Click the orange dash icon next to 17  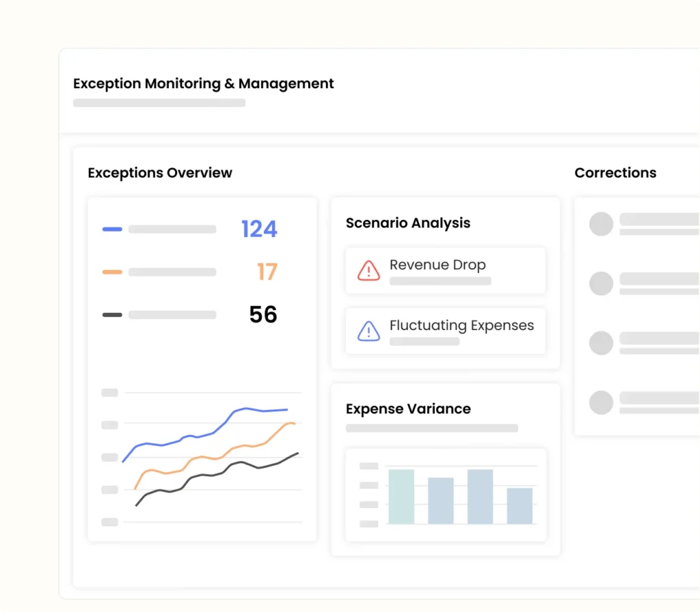point(111,272)
